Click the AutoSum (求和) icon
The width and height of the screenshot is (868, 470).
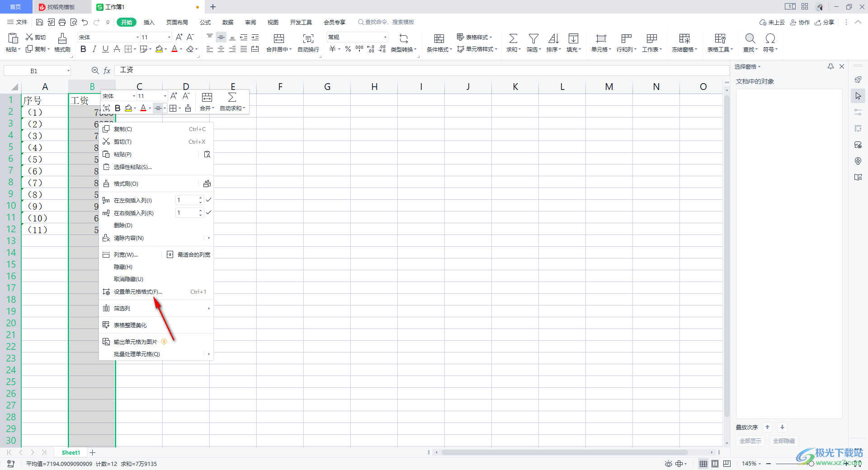[513, 38]
